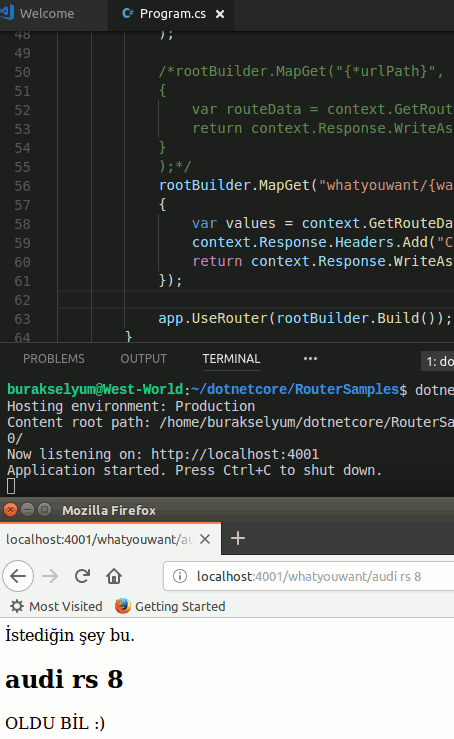Go forward in Firefox
454x739 pixels.
[x=50, y=576]
